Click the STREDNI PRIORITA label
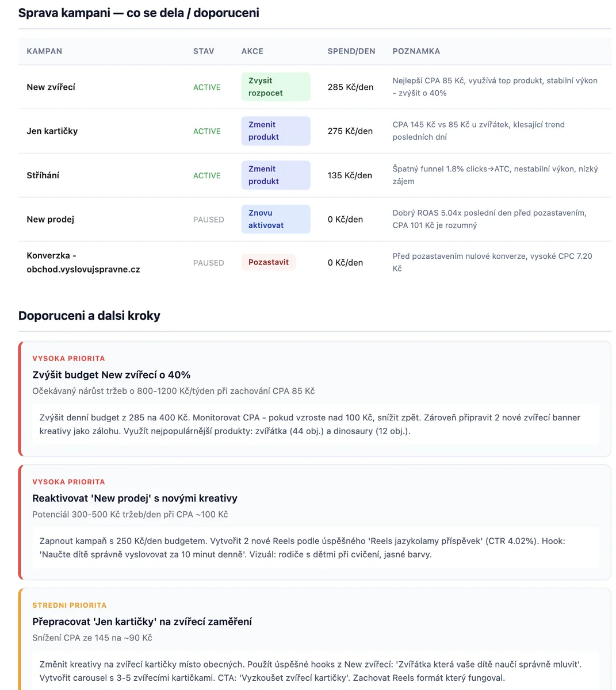Viewport: 616px width, 690px height. (x=70, y=605)
